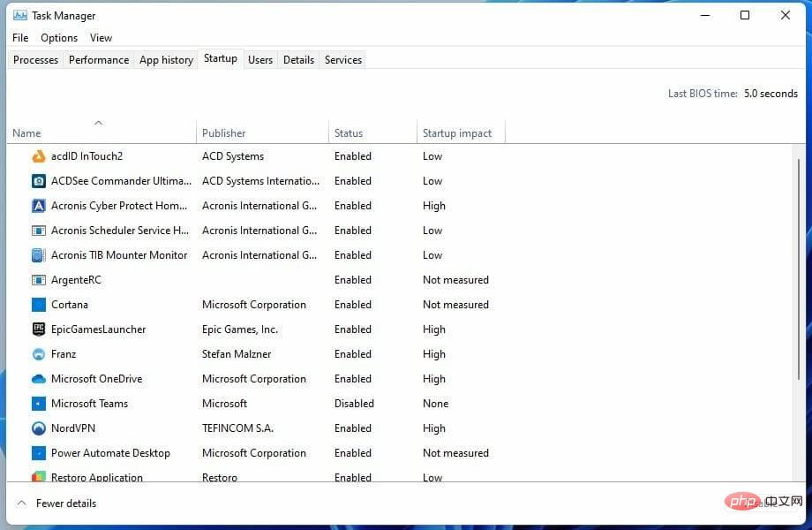
Task: Click the High impact for NordVPN
Action: tap(434, 428)
